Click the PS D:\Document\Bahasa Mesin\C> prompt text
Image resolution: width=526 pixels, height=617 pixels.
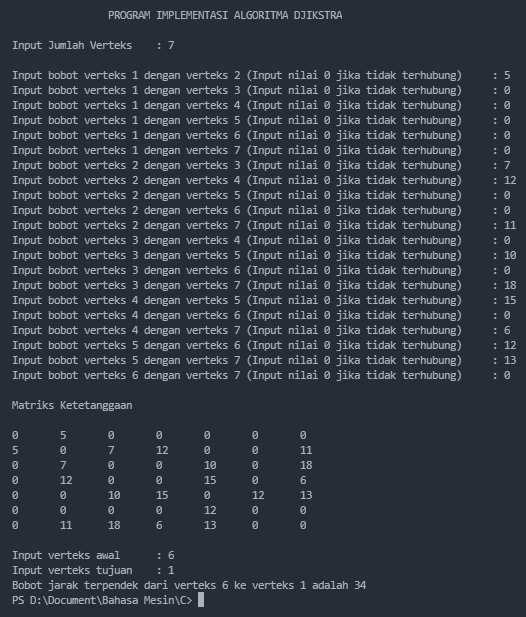tap(102, 600)
